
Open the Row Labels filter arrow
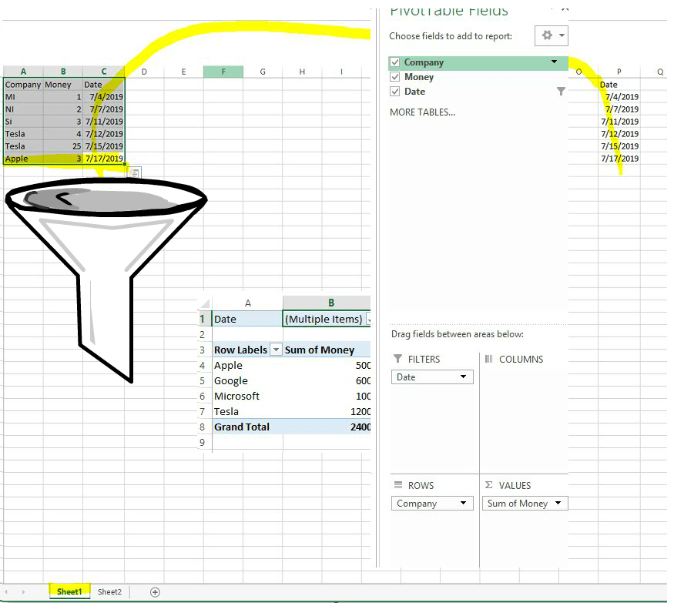click(276, 350)
